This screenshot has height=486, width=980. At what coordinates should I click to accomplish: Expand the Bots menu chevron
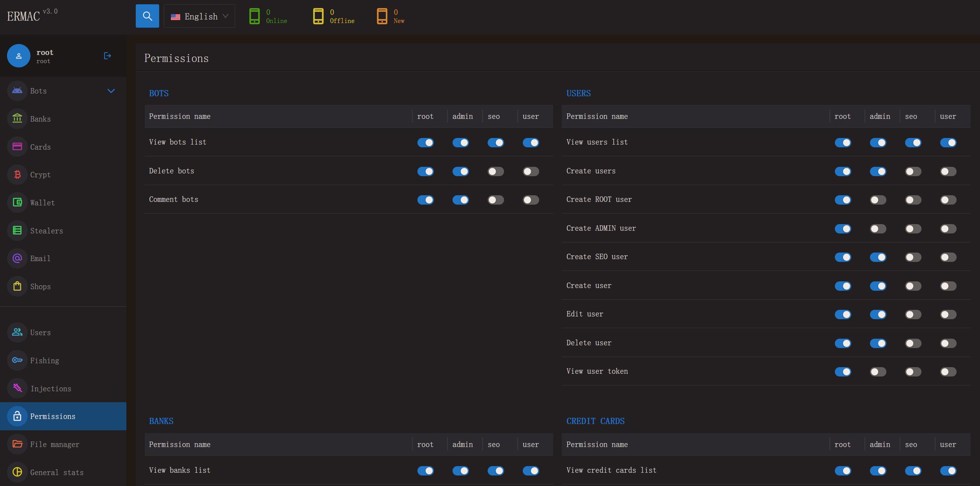pos(111,91)
